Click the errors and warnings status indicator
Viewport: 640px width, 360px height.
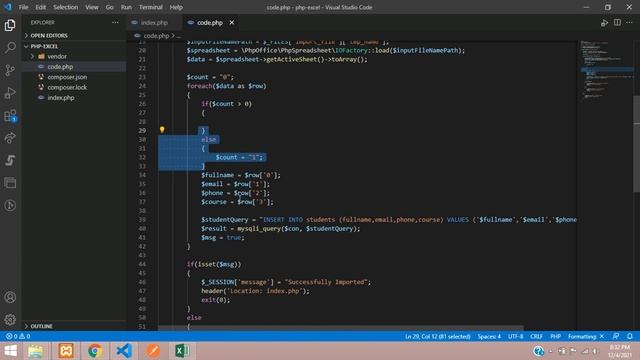[18, 336]
